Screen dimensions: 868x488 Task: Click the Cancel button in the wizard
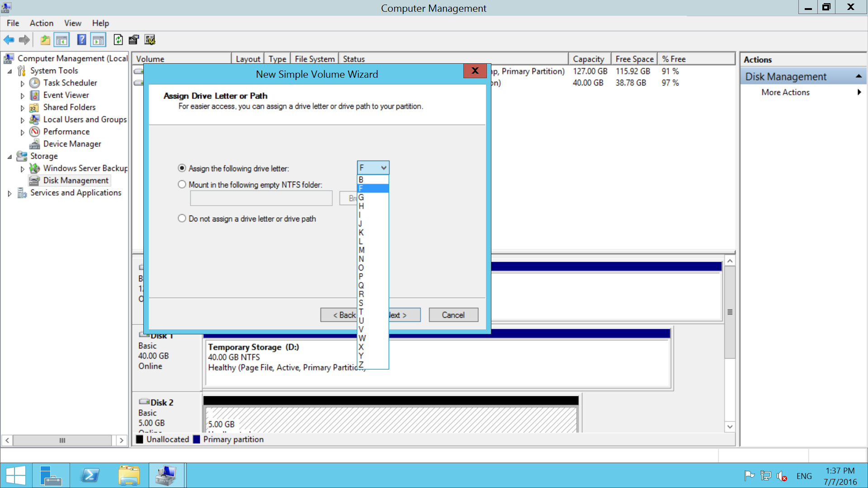[453, 315]
